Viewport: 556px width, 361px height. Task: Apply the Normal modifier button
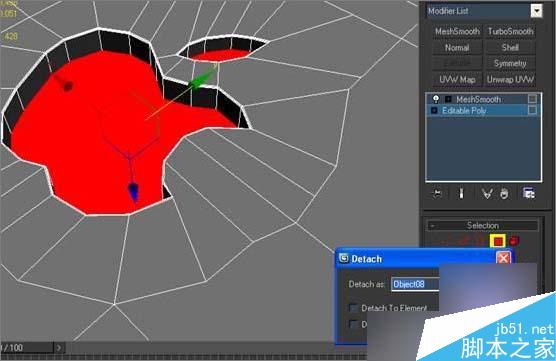(457, 48)
